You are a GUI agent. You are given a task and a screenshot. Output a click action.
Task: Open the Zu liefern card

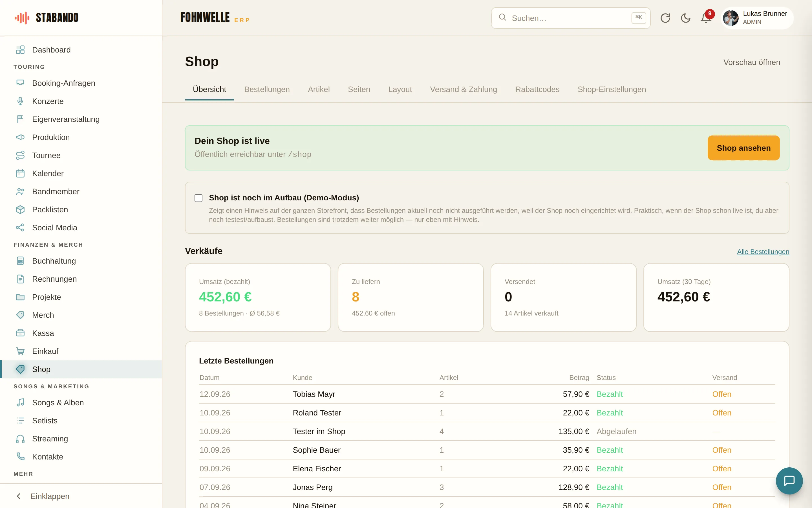[410, 297]
